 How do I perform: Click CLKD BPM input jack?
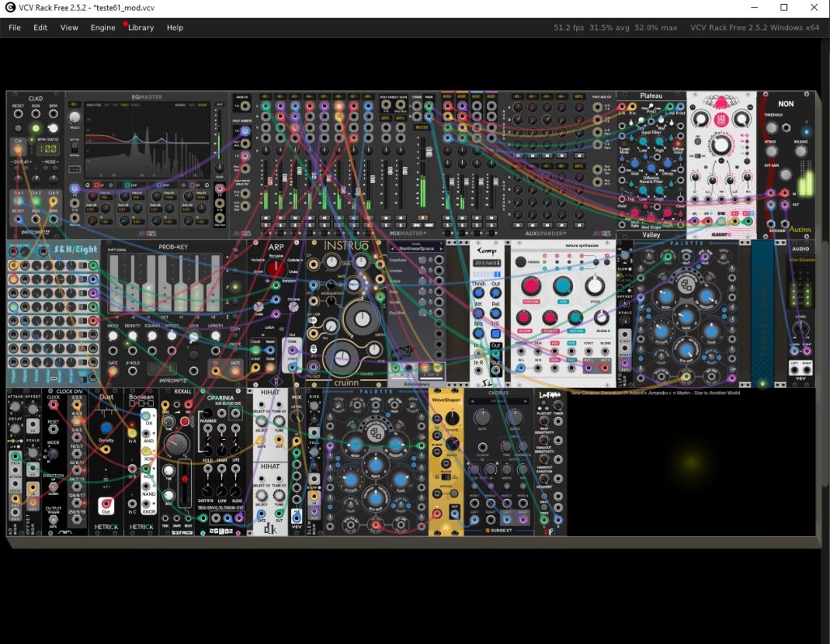click(53, 113)
